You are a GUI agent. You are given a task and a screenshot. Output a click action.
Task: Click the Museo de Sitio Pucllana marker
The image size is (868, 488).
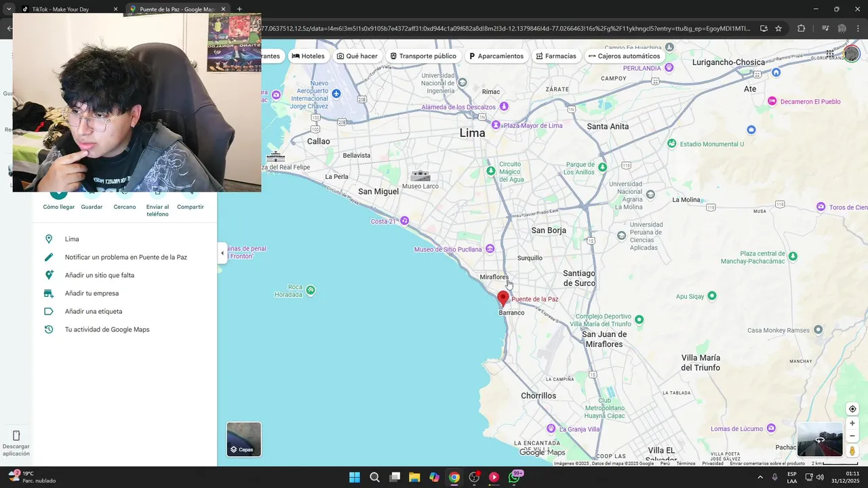point(491,249)
